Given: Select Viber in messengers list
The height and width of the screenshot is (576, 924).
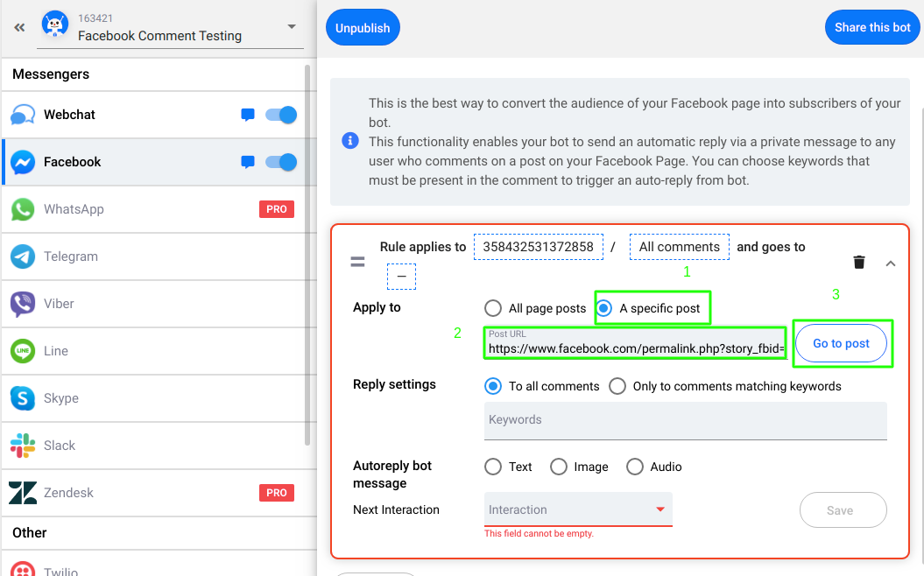Looking at the screenshot, I should (x=159, y=304).
